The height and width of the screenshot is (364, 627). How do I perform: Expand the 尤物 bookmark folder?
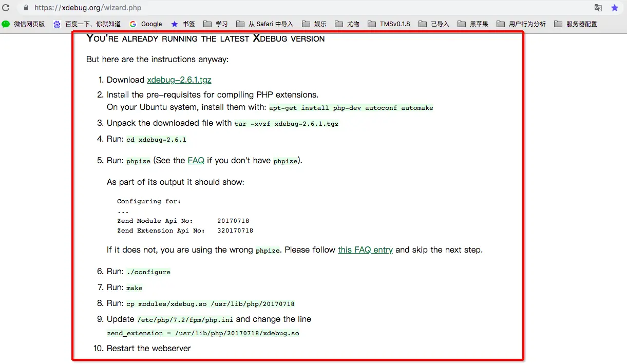tap(347, 24)
